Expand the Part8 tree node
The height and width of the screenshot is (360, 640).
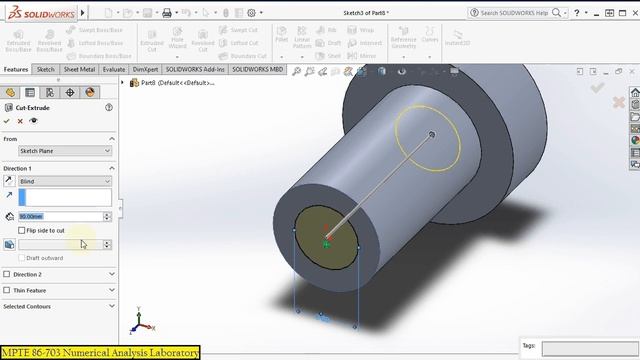pos(122,82)
